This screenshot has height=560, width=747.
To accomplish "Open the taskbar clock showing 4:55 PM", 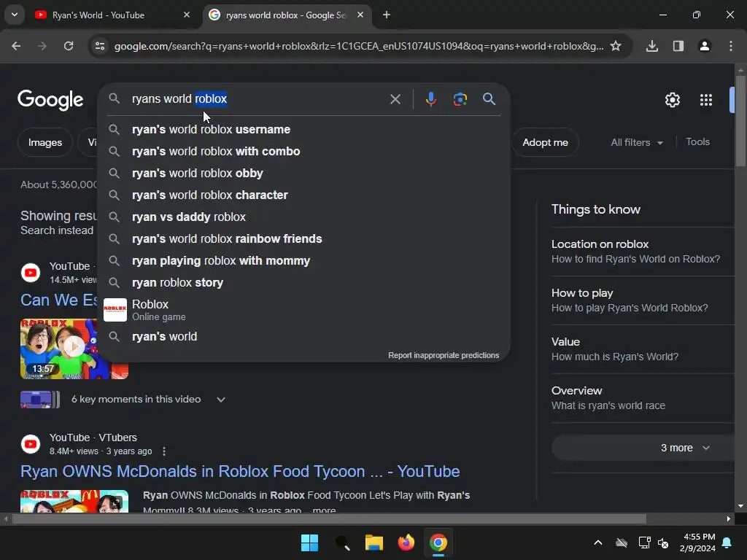I will click(x=698, y=542).
